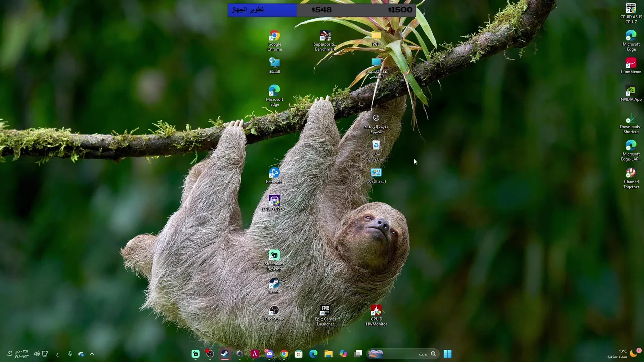644x362 pixels.
Task: Open the network status tray icon
Action: 45,354
